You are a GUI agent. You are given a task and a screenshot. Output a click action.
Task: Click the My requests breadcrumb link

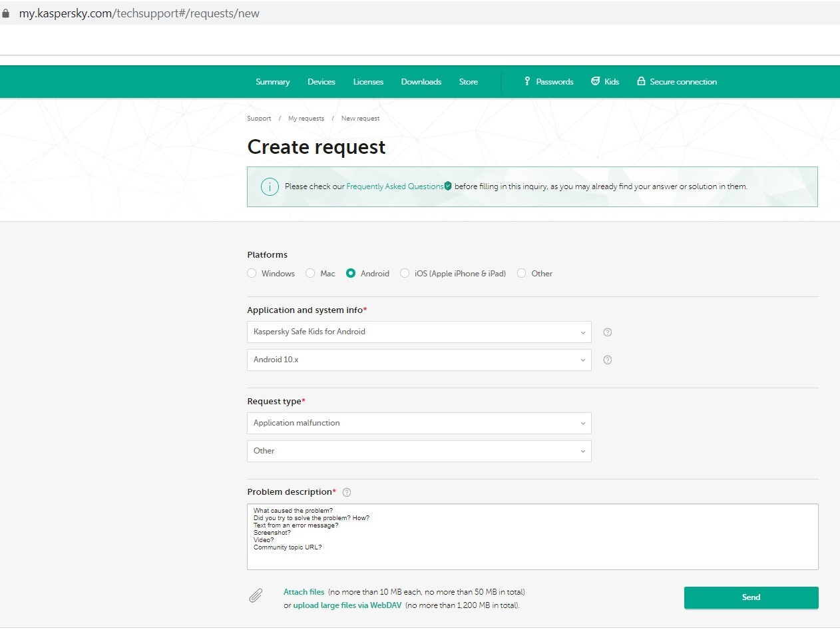coord(306,119)
